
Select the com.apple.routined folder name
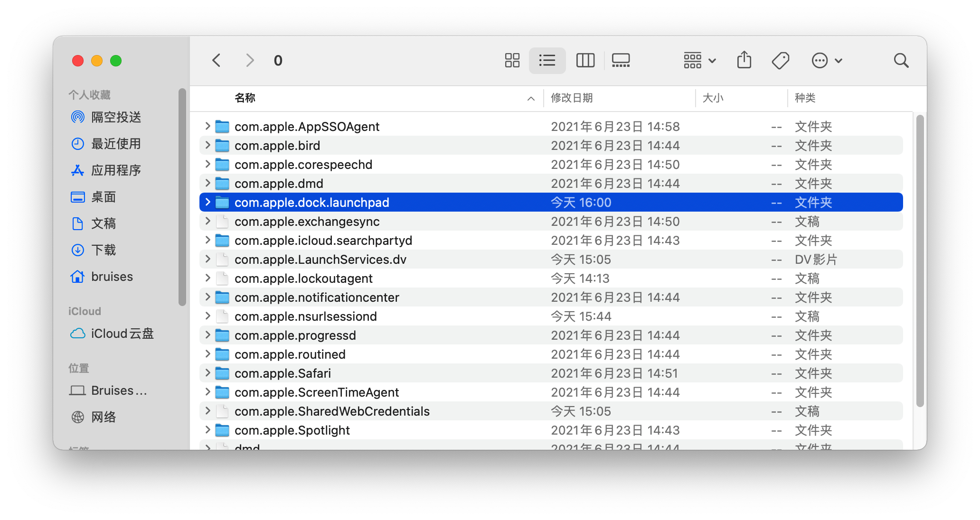coord(290,354)
